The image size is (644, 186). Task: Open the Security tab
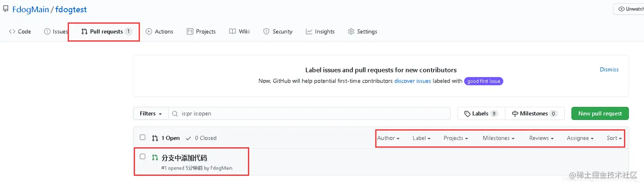click(278, 31)
